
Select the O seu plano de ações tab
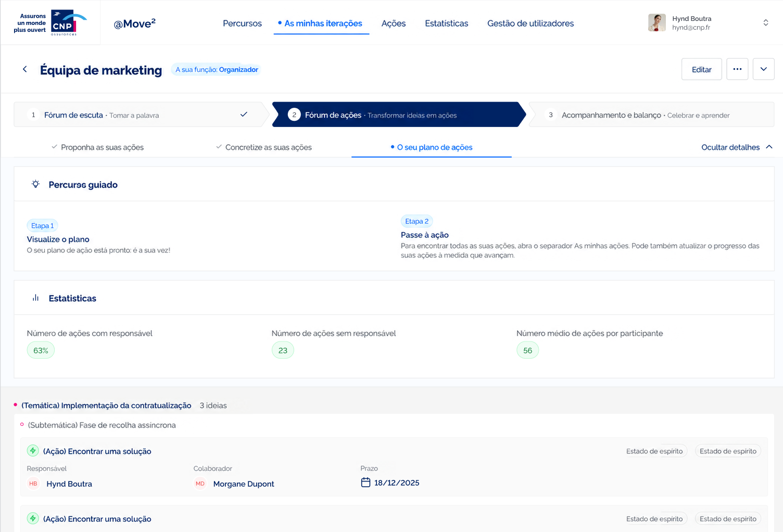point(432,147)
